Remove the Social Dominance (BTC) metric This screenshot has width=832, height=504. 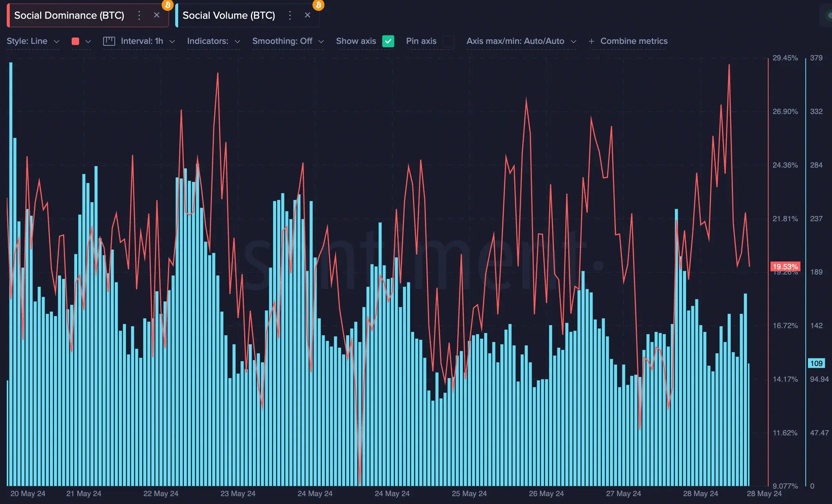[x=157, y=15]
